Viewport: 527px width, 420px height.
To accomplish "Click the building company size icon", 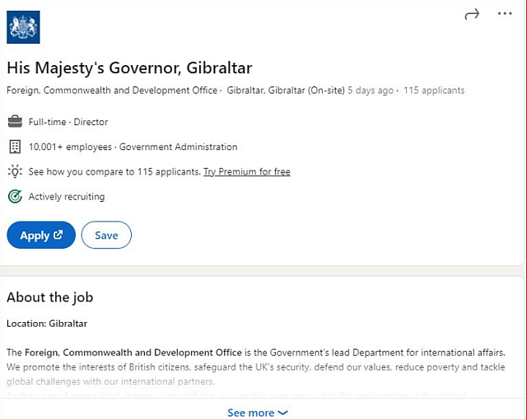I will [x=15, y=147].
